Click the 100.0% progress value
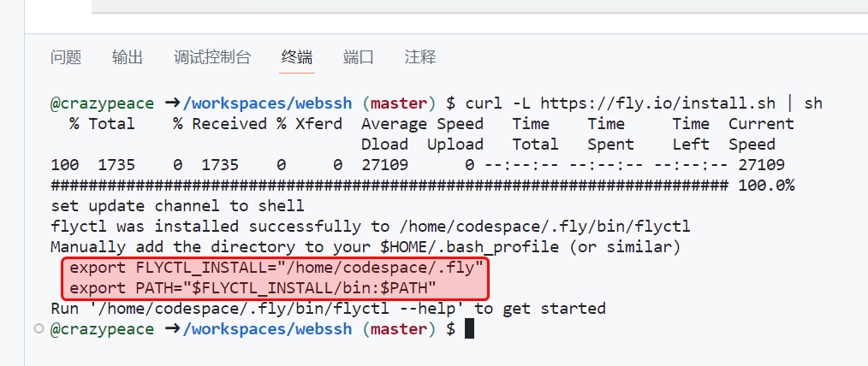This screenshot has height=366, width=868. 766,186
